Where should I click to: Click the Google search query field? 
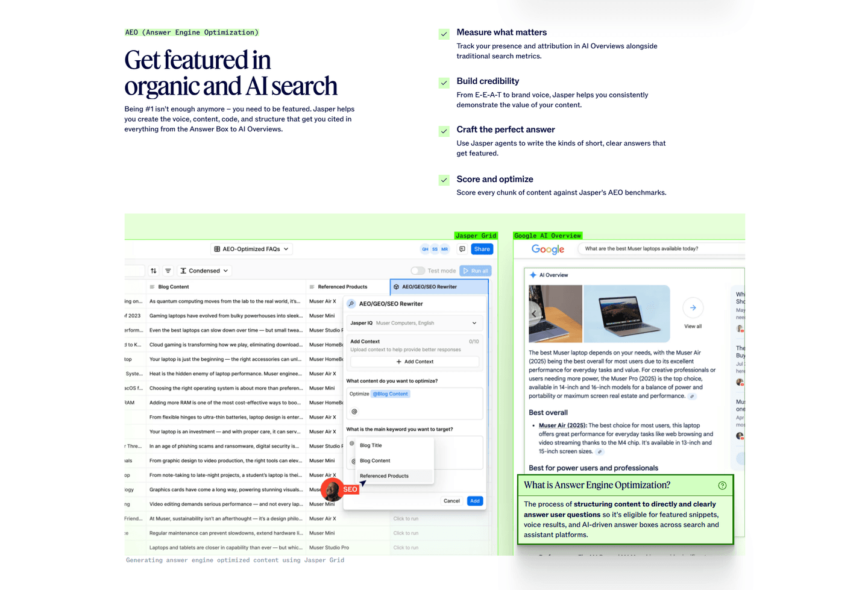point(661,249)
